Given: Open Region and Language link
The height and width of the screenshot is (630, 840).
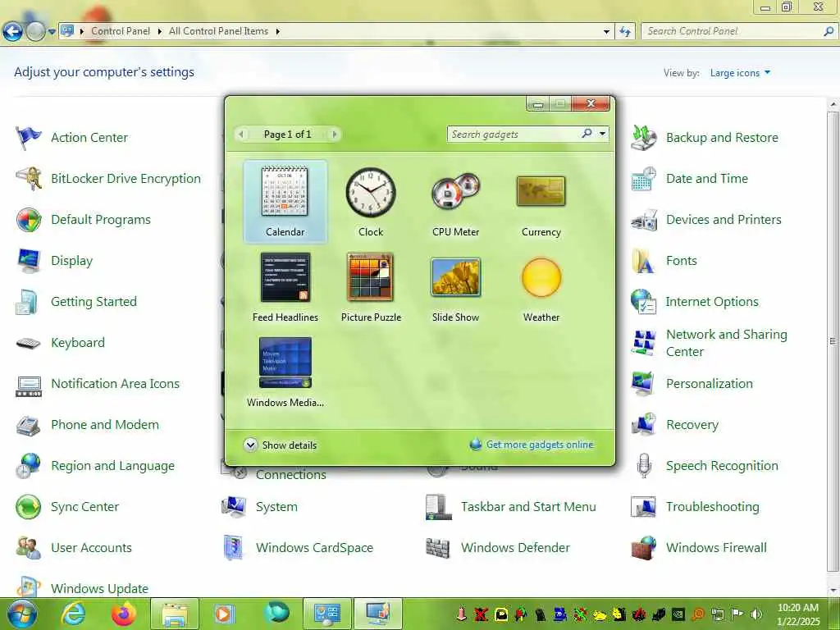Looking at the screenshot, I should (112, 466).
